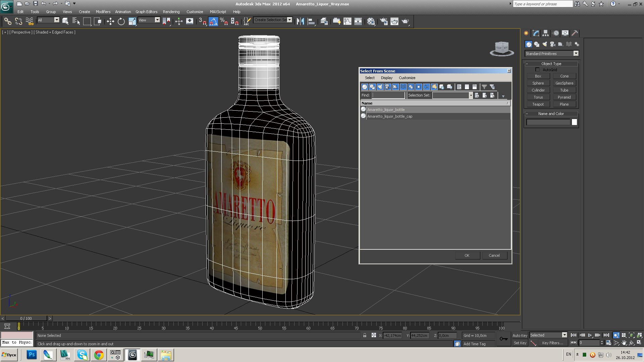Select the Lights category in Create panel
644x362 pixels.
(545, 44)
